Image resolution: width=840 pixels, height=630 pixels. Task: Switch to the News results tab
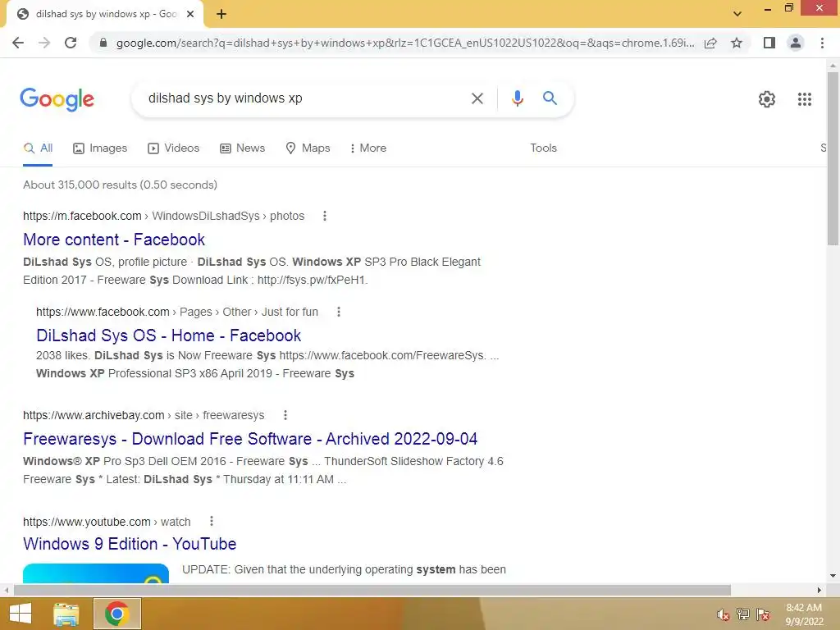(x=243, y=148)
